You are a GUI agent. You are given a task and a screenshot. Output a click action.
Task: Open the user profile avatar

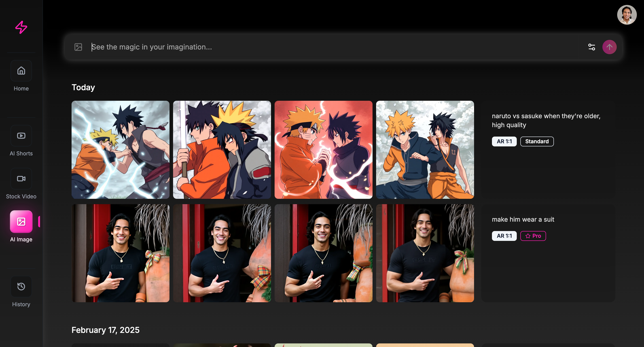[x=627, y=15]
